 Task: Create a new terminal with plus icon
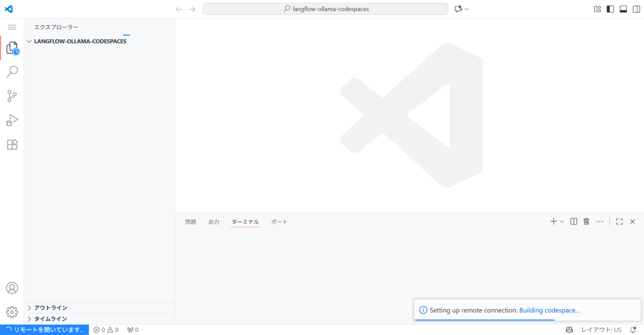click(x=553, y=221)
